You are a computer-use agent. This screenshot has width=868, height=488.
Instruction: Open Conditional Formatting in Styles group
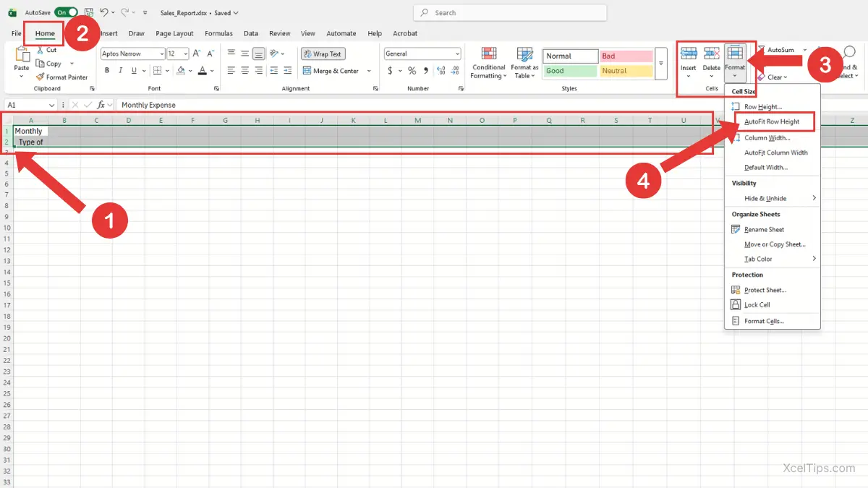point(489,62)
